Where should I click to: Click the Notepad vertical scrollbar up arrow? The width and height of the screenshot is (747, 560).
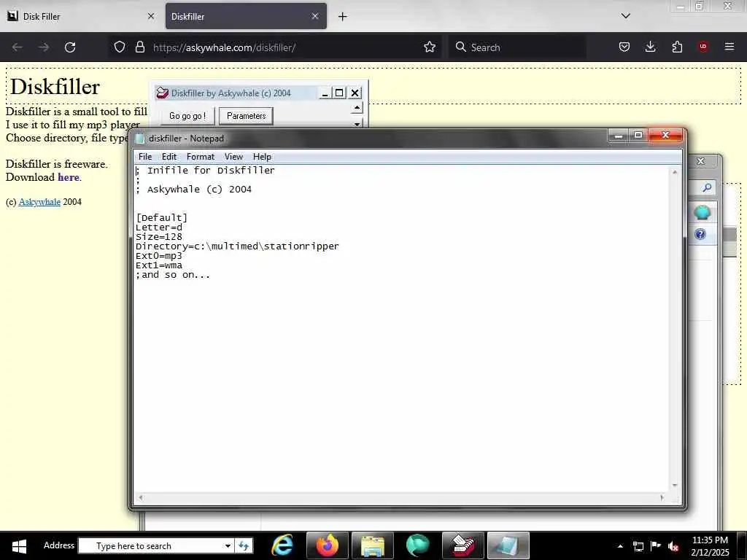[x=675, y=172]
